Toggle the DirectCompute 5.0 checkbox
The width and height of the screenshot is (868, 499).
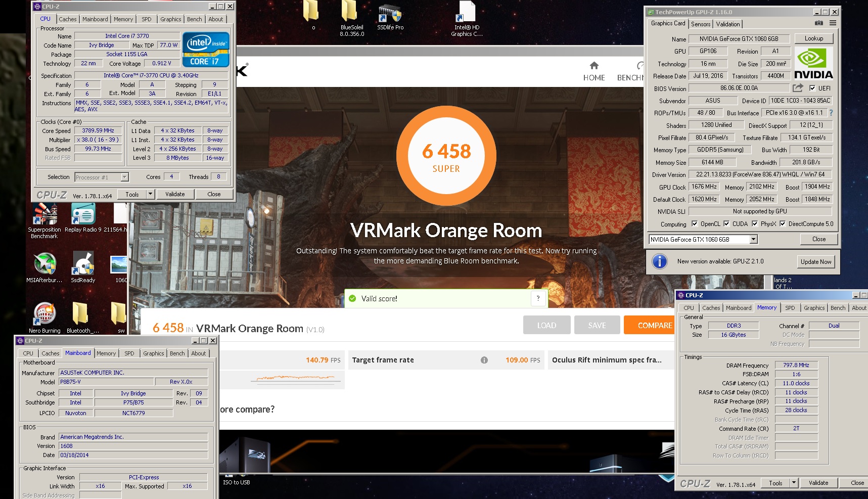pos(783,223)
